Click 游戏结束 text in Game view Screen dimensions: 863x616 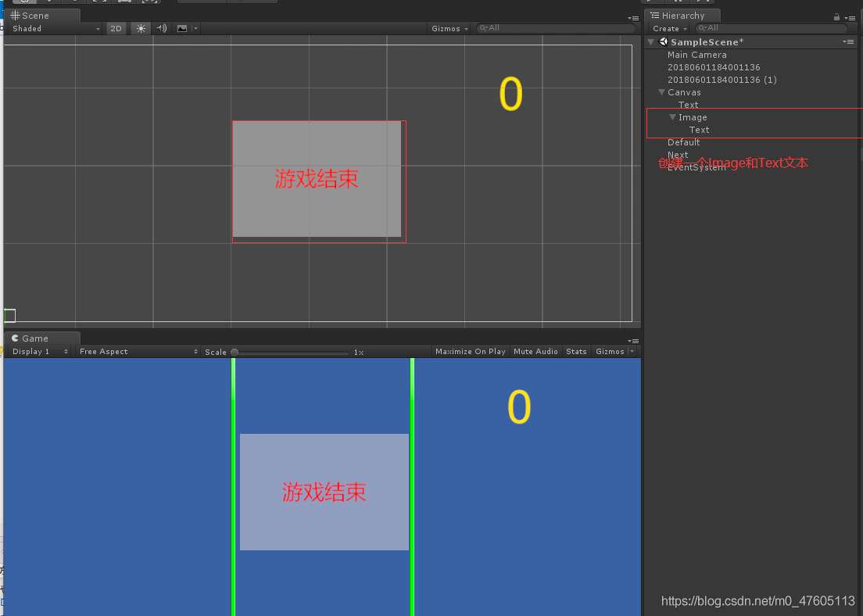[x=324, y=492]
